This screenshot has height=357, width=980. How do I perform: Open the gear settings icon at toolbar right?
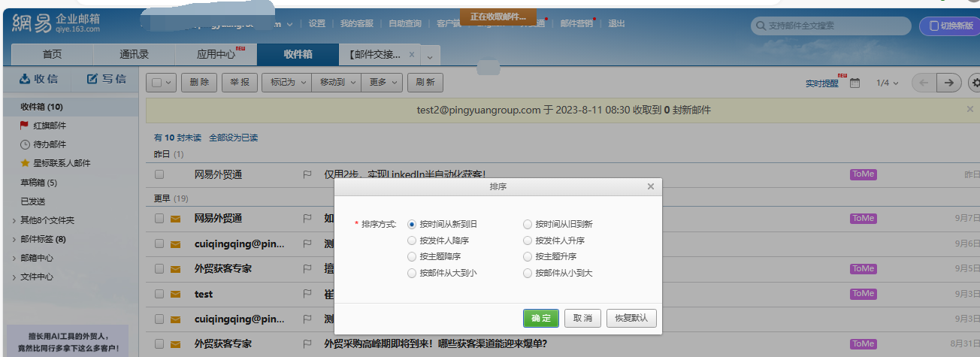[975, 83]
